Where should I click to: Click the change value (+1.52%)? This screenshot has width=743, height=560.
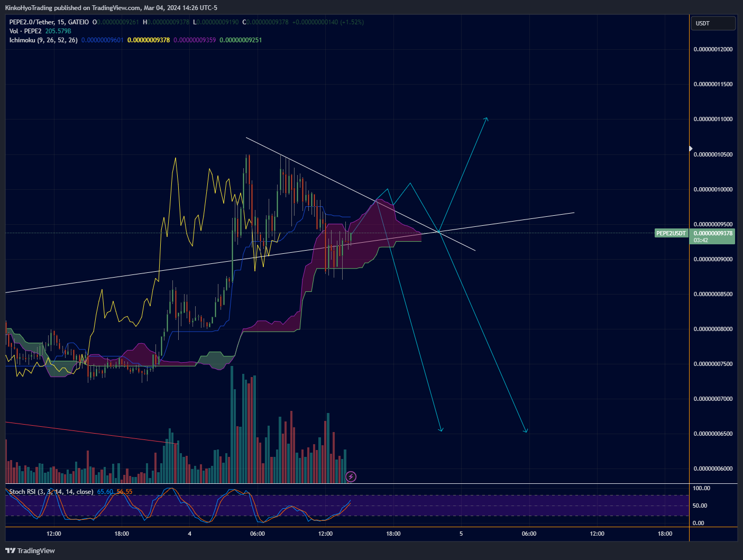[x=352, y=22]
